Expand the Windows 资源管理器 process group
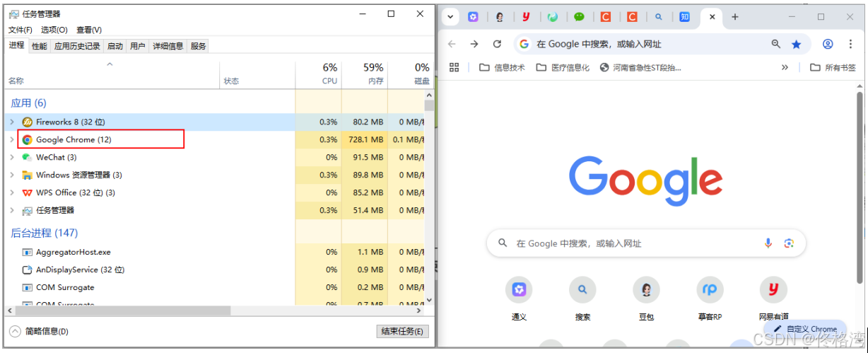Screen dimensions: 868x353 (12, 175)
